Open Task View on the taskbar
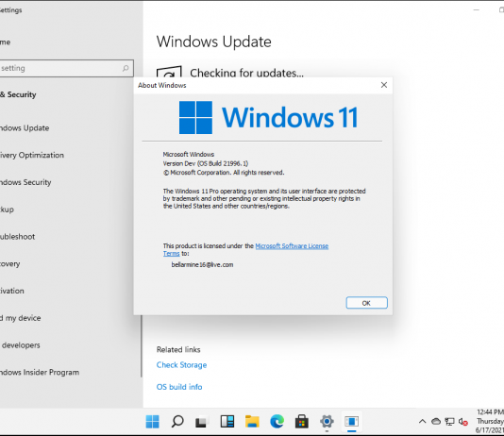 (x=202, y=422)
